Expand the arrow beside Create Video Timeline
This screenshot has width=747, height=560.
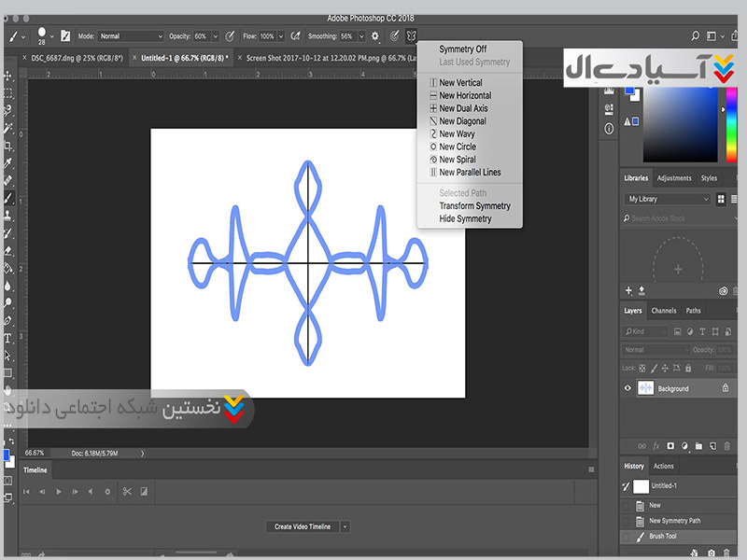345,526
